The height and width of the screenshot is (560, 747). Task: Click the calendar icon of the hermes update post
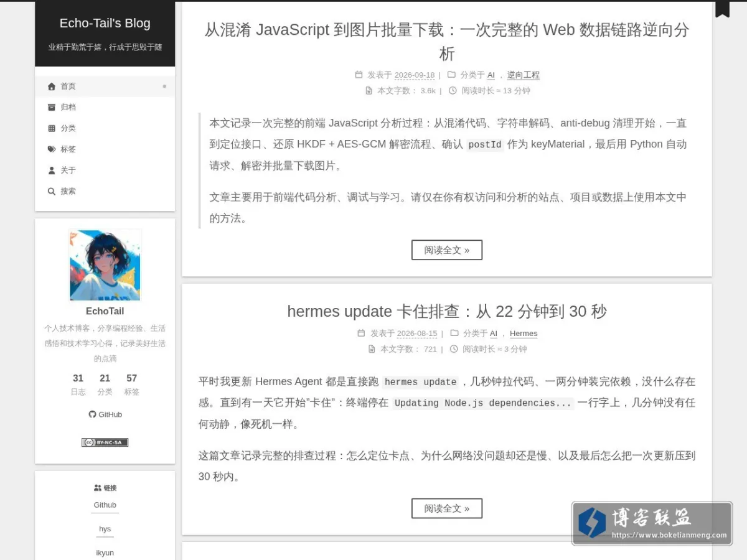pyautogui.click(x=361, y=333)
